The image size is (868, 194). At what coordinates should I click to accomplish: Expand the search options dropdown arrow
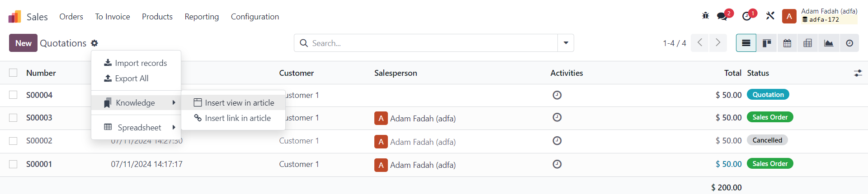pos(566,43)
